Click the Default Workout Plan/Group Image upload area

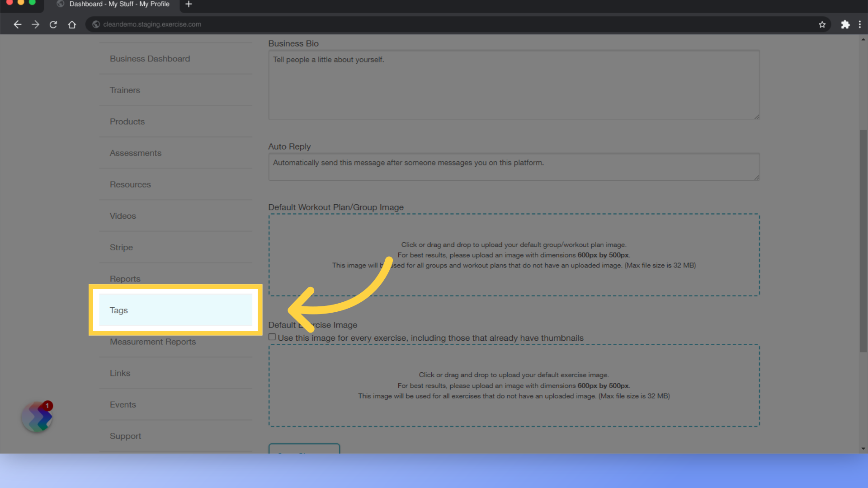coord(514,255)
